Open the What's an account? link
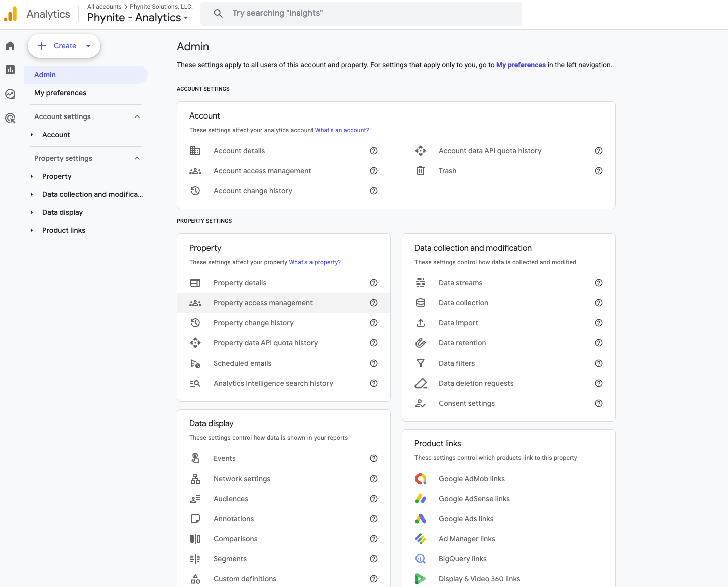This screenshot has height=587, width=728. 342,130
